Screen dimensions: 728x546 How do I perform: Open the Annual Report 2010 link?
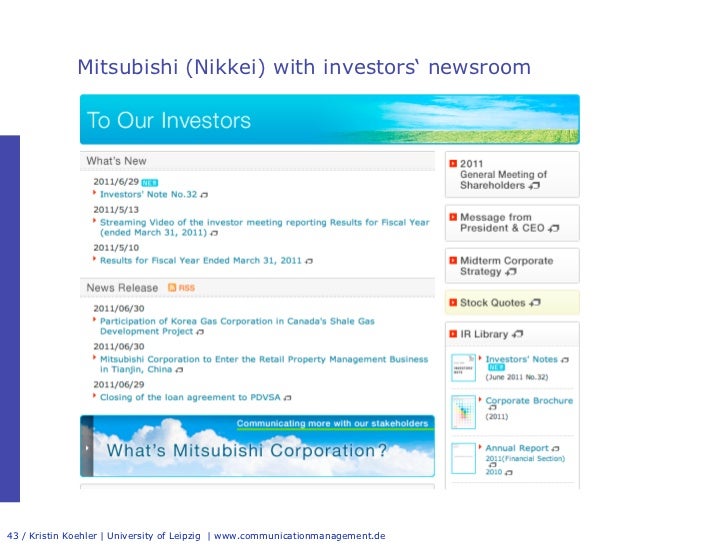tap(494, 472)
